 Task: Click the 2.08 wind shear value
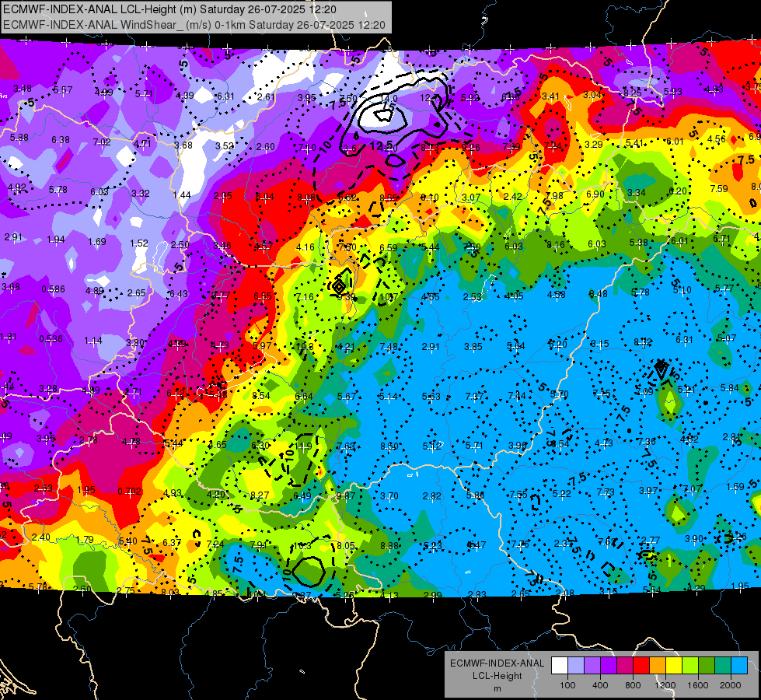point(565,593)
